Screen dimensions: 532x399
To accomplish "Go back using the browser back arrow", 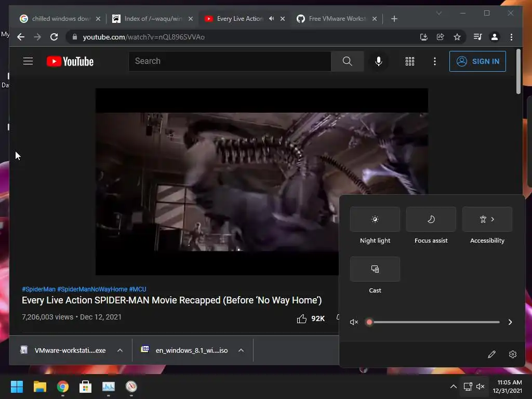I will point(21,37).
